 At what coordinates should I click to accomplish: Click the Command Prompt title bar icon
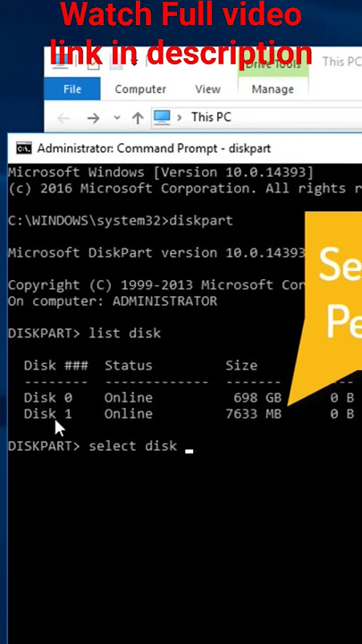pos(24,148)
